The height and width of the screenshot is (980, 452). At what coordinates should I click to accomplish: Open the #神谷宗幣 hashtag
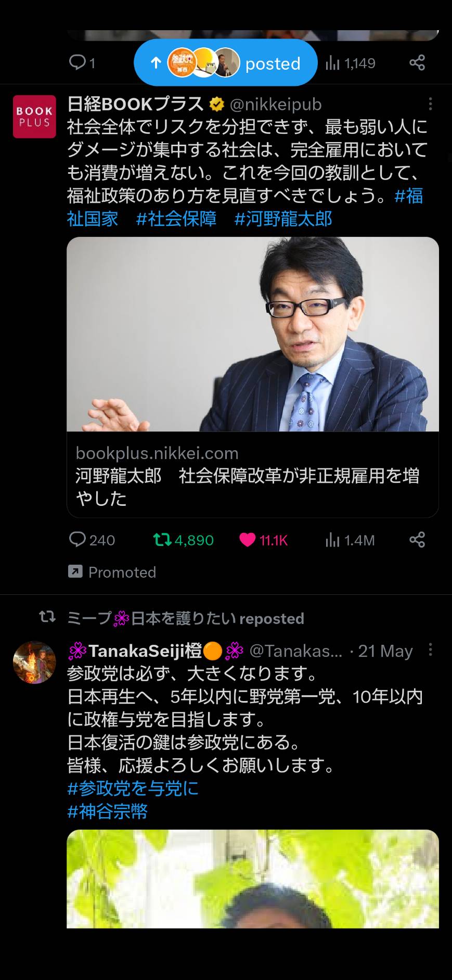click(x=108, y=811)
